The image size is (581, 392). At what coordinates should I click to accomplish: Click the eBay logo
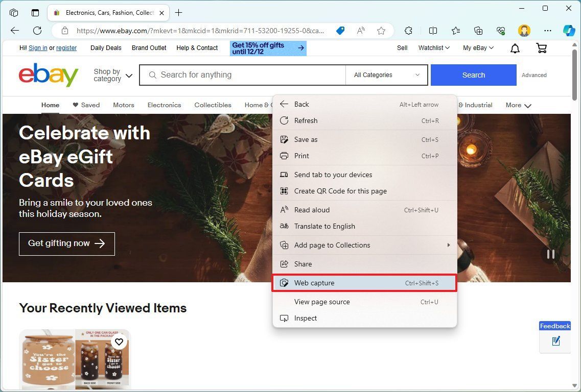tap(48, 75)
